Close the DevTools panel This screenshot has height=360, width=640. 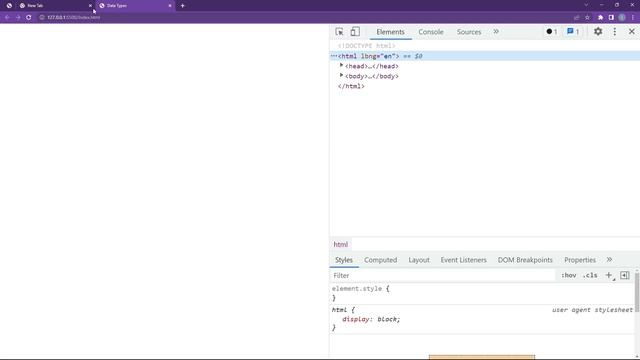tap(631, 31)
